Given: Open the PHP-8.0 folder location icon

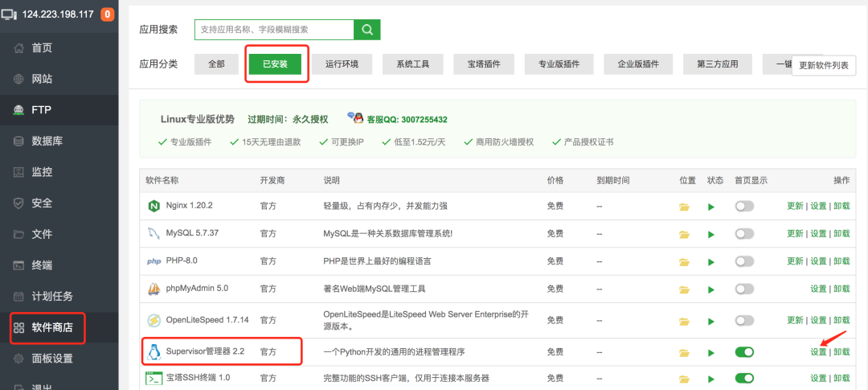Looking at the screenshot, I should tap(685, 262).
